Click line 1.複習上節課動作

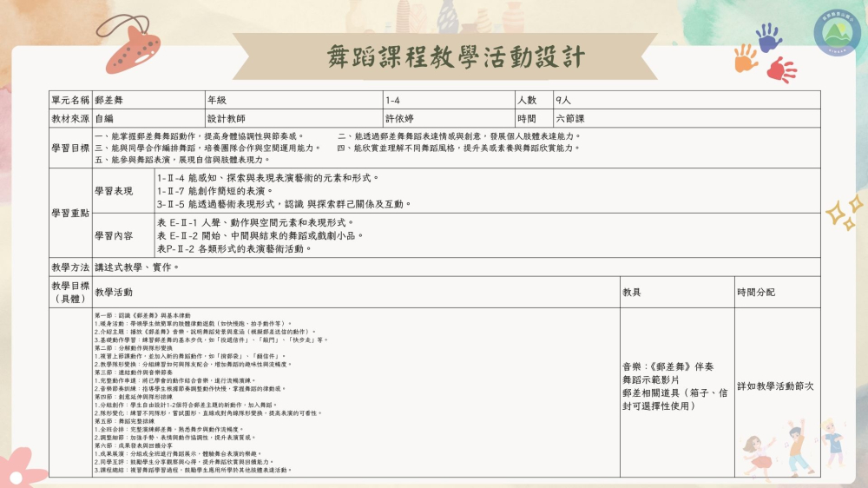(190, 356)
